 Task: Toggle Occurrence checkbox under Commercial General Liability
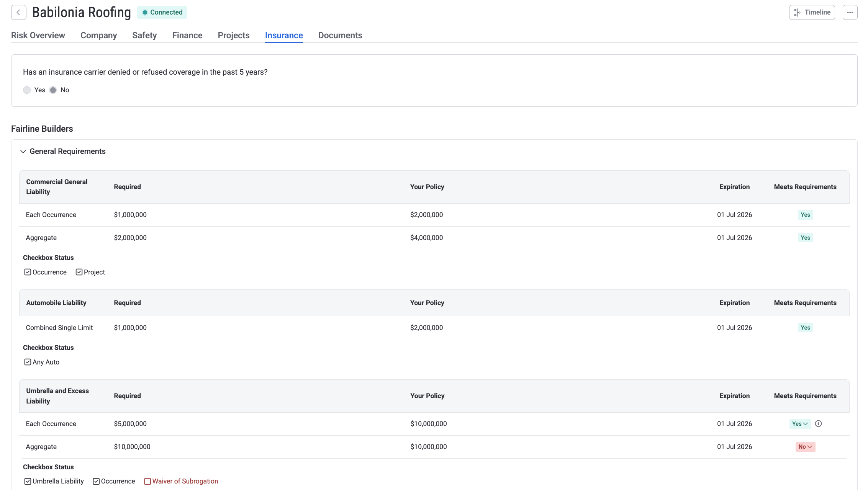pos(28,272)
